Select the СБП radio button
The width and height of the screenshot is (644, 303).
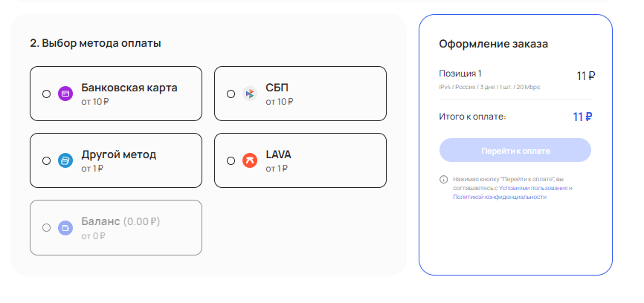tap(231, 94)
